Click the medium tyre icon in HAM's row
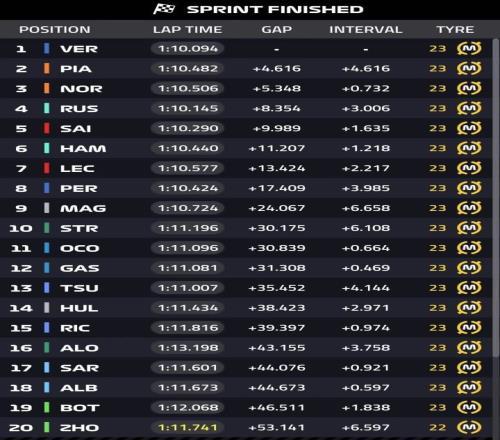500x440 pixels. coord(469,148)
